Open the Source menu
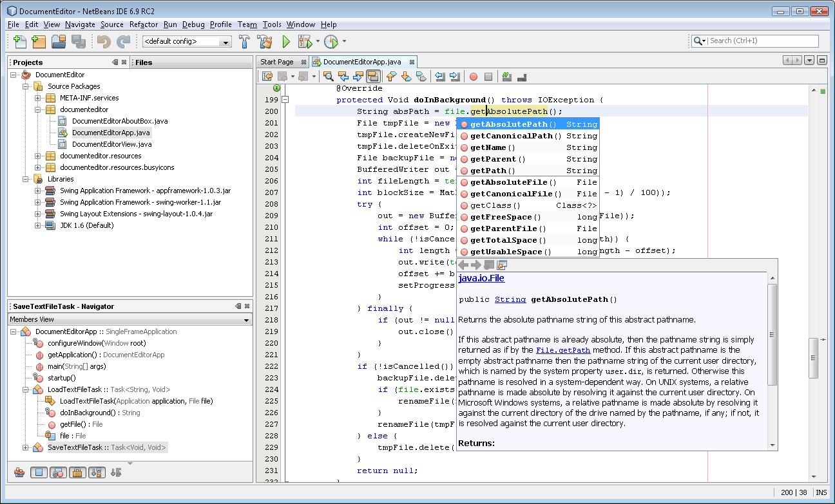Screen dimensions: 835x504 point(111,24)
